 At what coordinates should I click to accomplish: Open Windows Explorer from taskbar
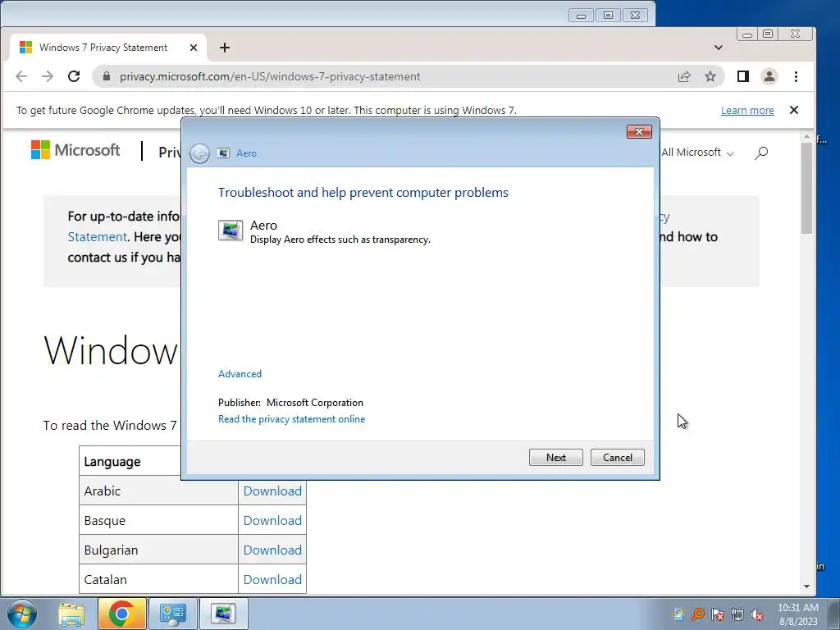(71, 614)
